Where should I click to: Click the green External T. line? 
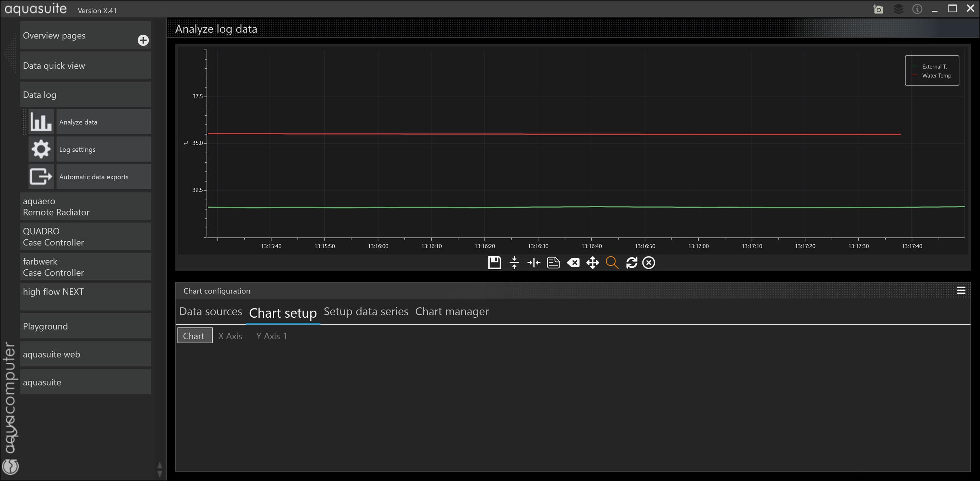(586, 207)
